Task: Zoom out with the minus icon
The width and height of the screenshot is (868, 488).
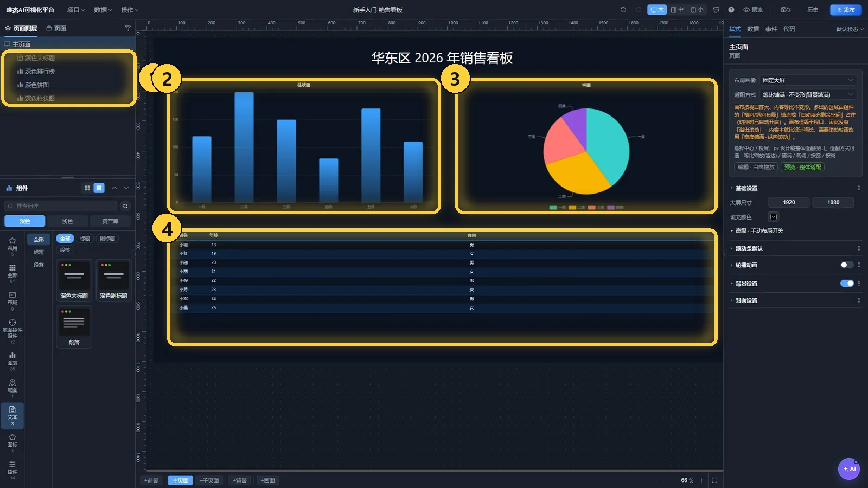Action: 663,480
